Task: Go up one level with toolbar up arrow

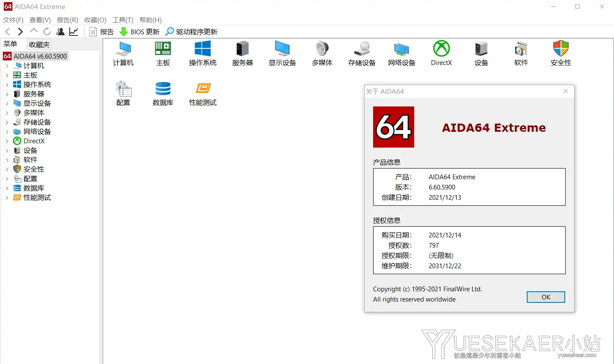Action: [x=34, y=31]
